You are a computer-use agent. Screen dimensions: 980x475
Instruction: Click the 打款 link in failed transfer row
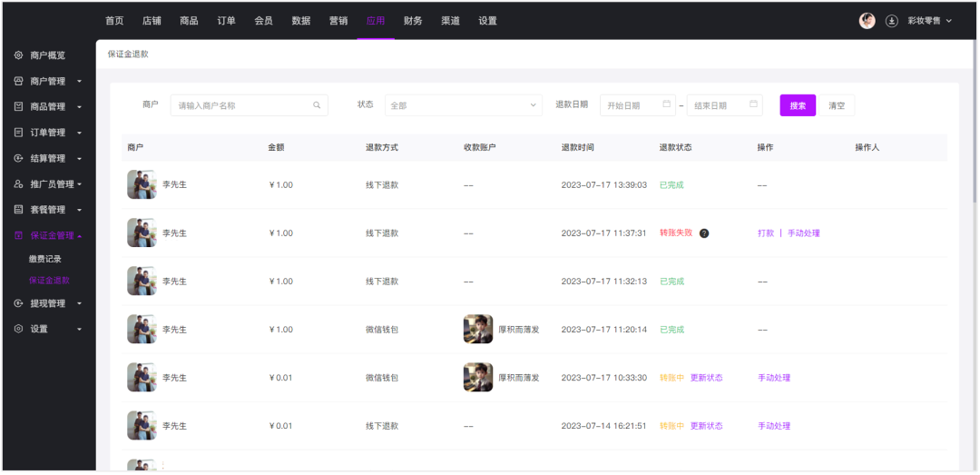pyautogui.click(x=766, y=233)
